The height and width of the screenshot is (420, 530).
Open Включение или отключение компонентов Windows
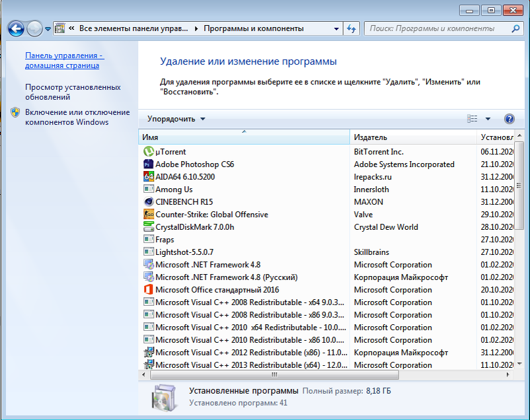tap(77, 118)
